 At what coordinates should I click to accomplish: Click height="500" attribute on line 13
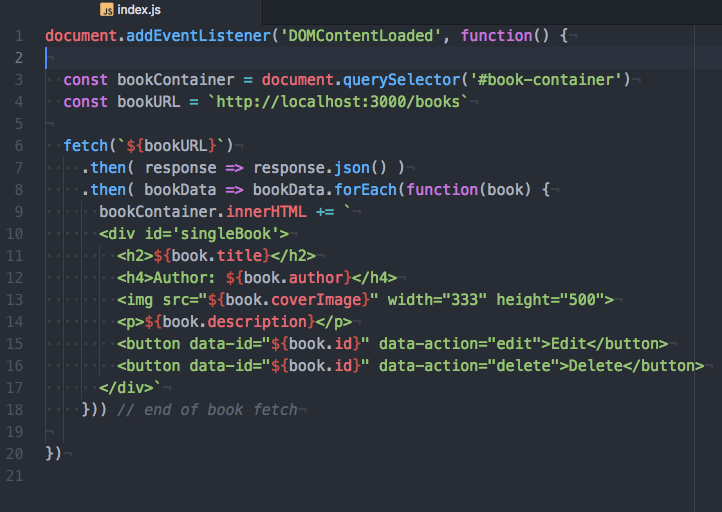(550, 300)
